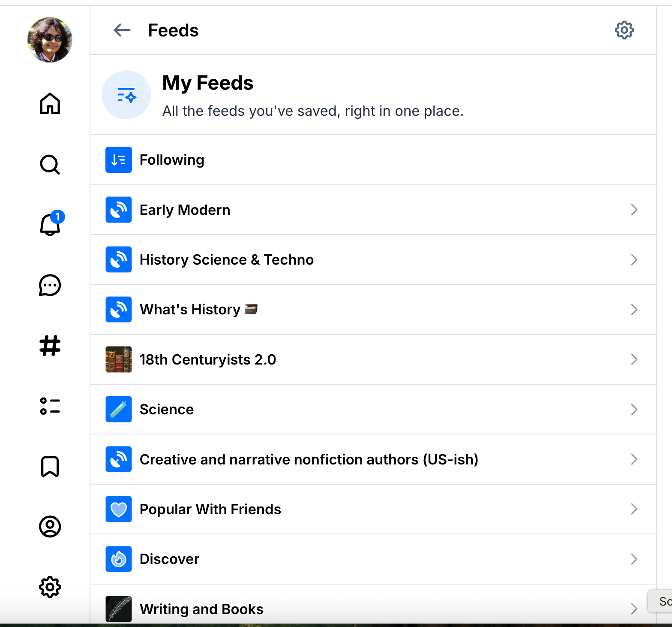
Task: Click the Feeds hashtag sidebar icon
Action: (x=50, y=346)
